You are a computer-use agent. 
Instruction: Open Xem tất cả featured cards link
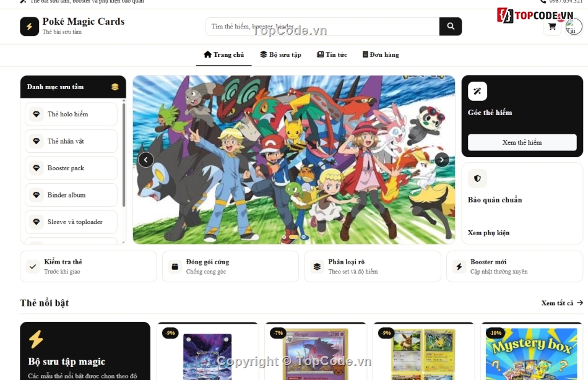[x=562, y=303]
